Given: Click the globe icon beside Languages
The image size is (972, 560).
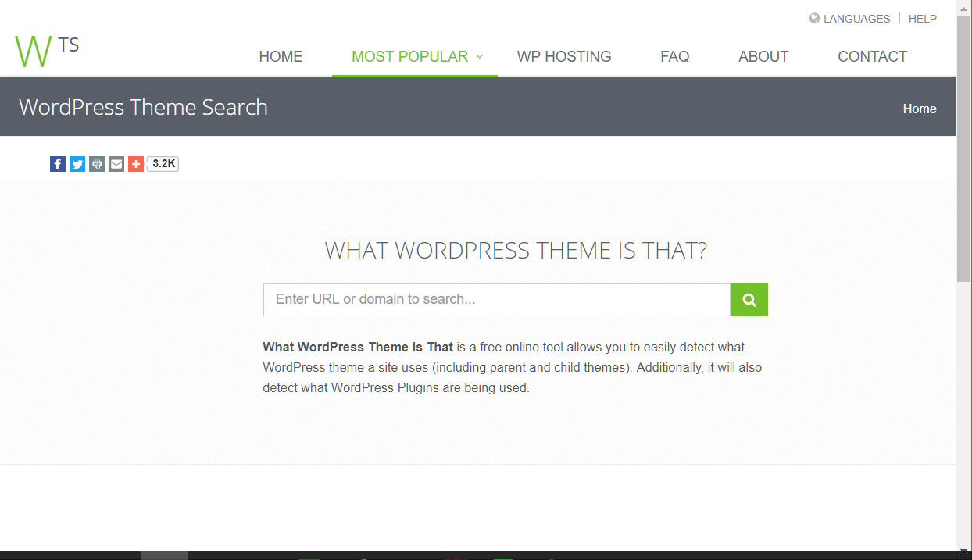Looking at the screenshot, I should coord(814,19).
